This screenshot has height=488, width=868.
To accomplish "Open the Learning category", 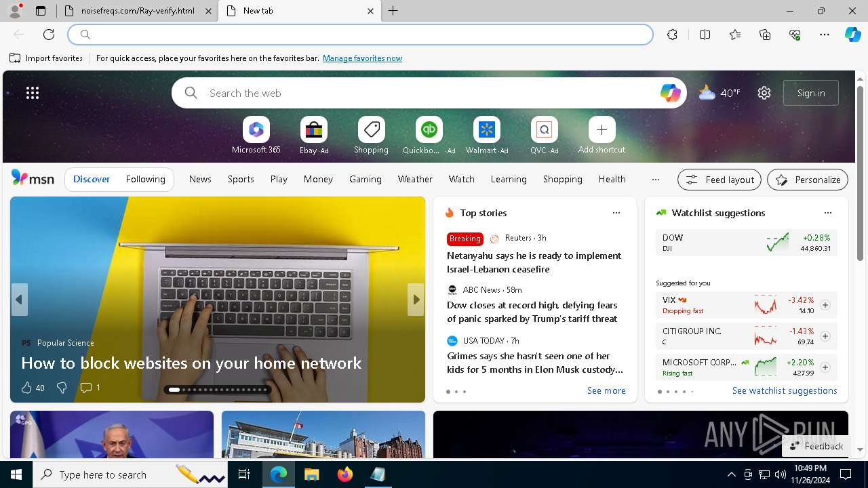I will tap(509, 179).
